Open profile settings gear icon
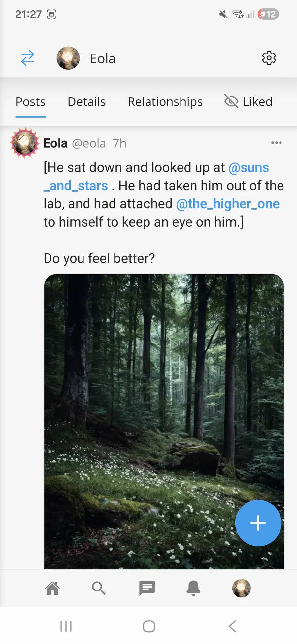297x644 pixels. [x=269, y=58]
